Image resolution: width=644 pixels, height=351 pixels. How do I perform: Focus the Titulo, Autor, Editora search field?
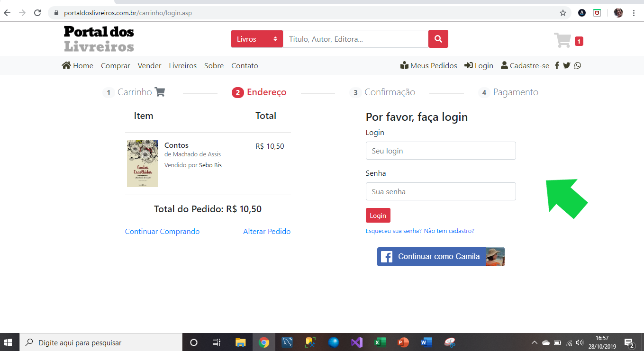355,39
